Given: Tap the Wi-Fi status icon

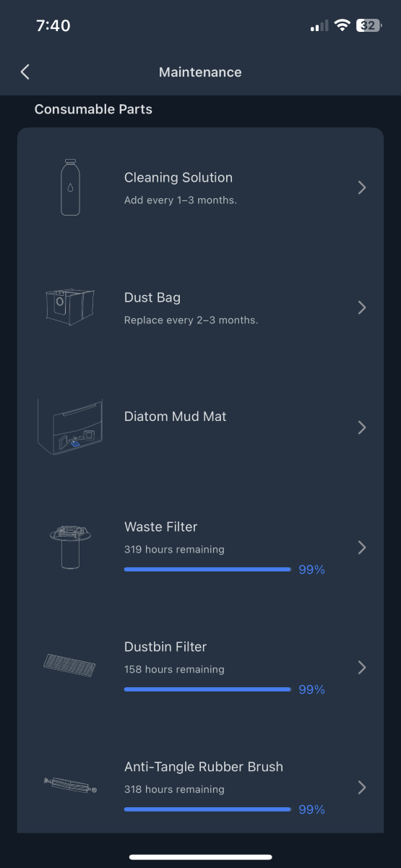Looking at the screenshot, I should coord(341,25).
